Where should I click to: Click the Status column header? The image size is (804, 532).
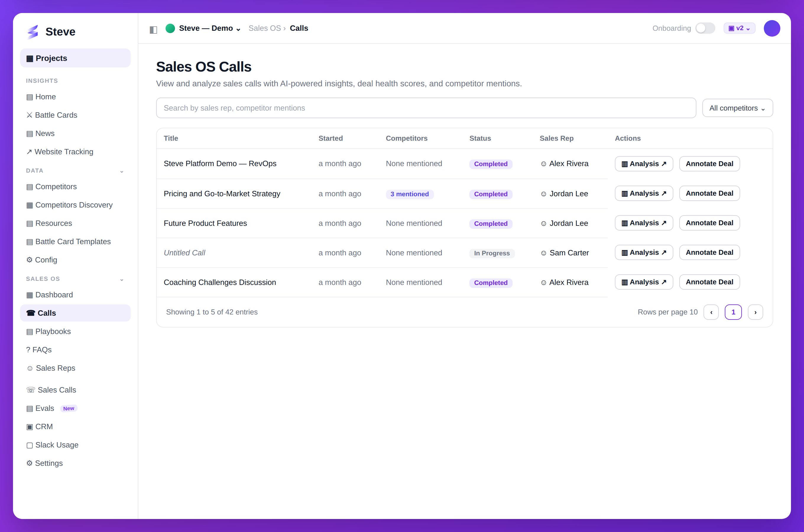480,138
